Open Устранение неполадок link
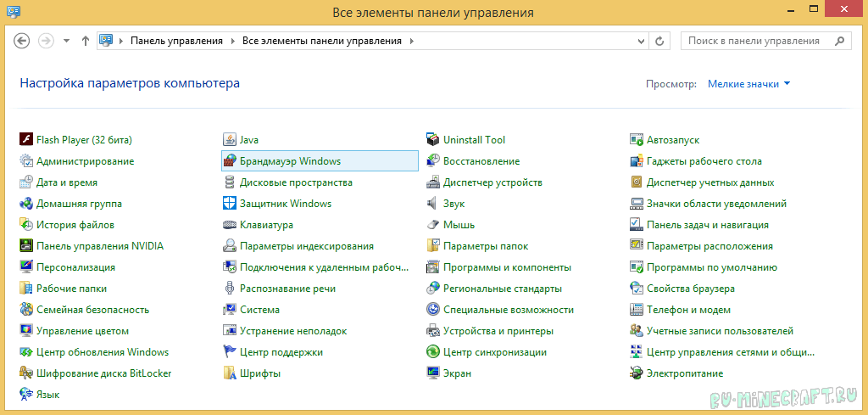 pyautogui.click(x=293, y=331)
